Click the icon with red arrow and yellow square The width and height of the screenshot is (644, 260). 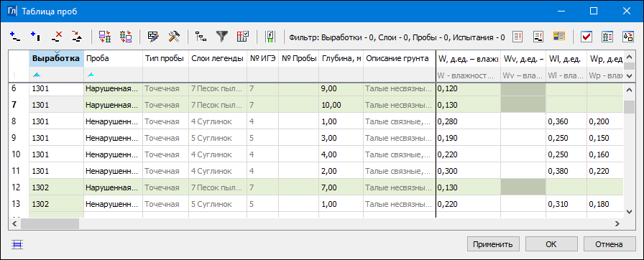click(628, 37)
